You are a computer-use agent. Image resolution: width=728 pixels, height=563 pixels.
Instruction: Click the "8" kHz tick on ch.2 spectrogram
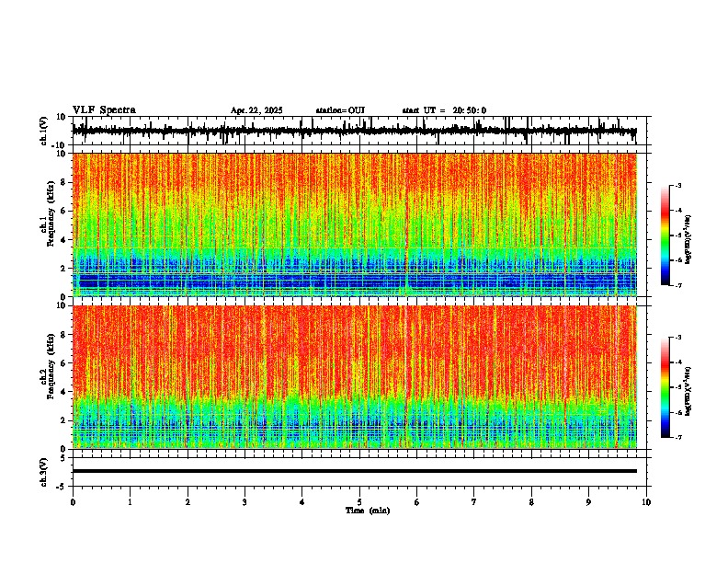(64, 335)
